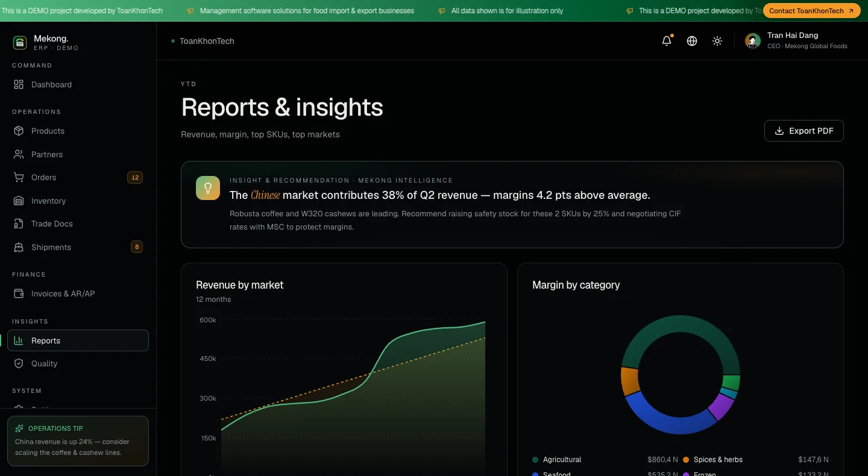
Task: Click the $860,4 N Agricultural value
Action: (x=662, y=460)
